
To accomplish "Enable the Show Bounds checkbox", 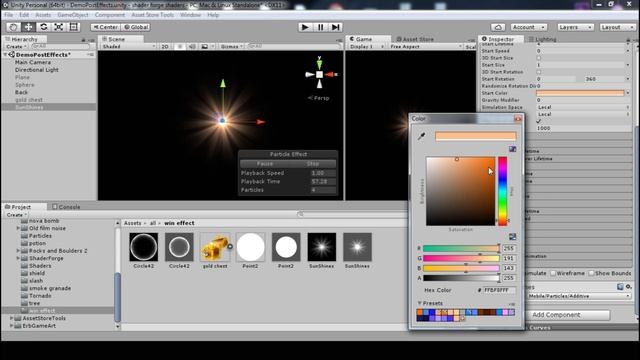I will tap(591, 273).
